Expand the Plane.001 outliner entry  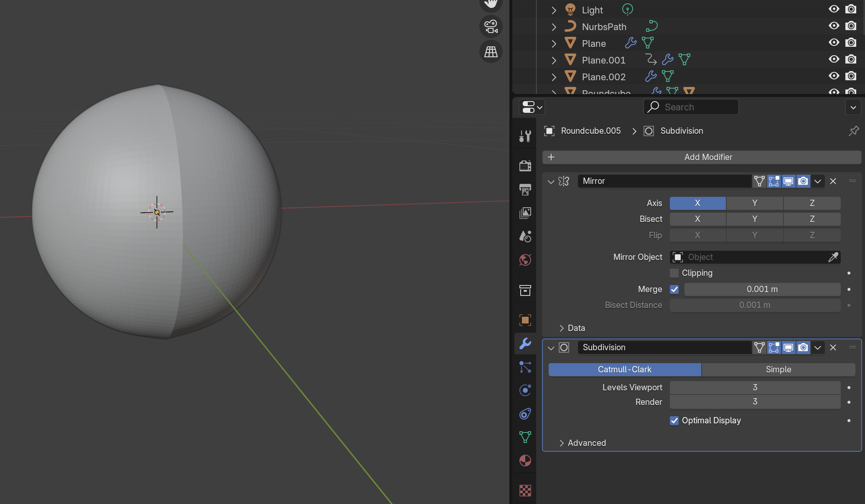coord(554,60)
